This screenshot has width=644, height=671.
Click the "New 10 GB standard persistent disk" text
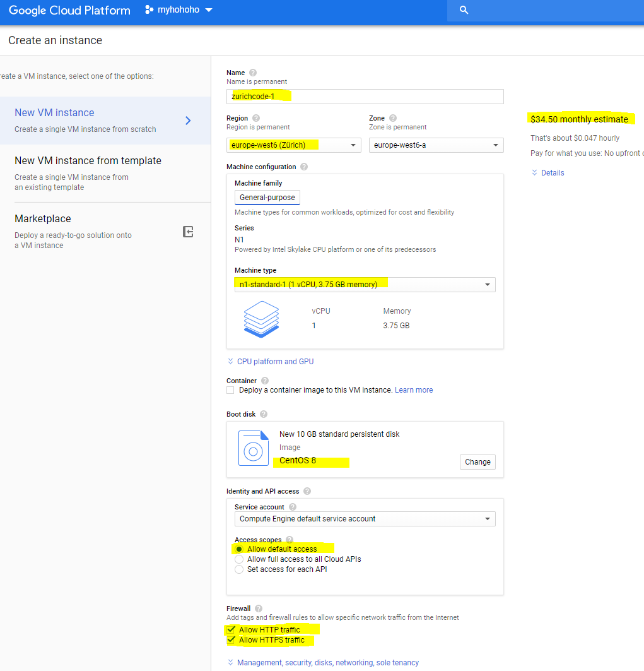click(x=339, y=434)
